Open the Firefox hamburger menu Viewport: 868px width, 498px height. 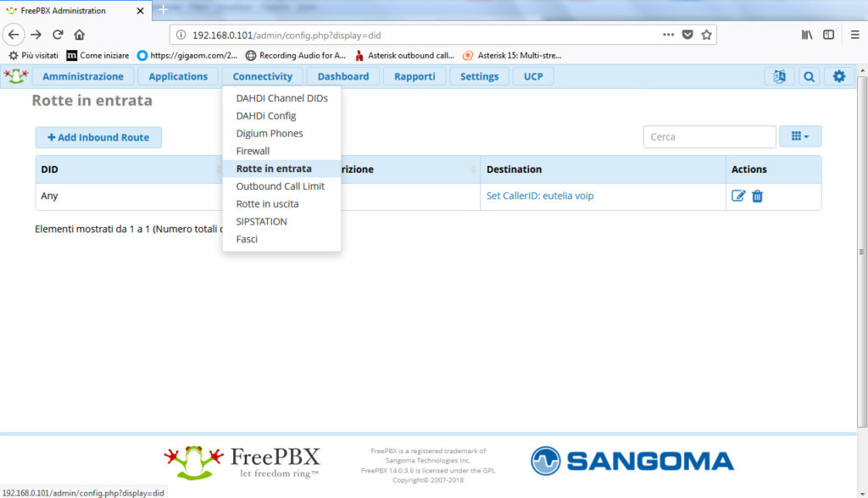pos(854,35)
